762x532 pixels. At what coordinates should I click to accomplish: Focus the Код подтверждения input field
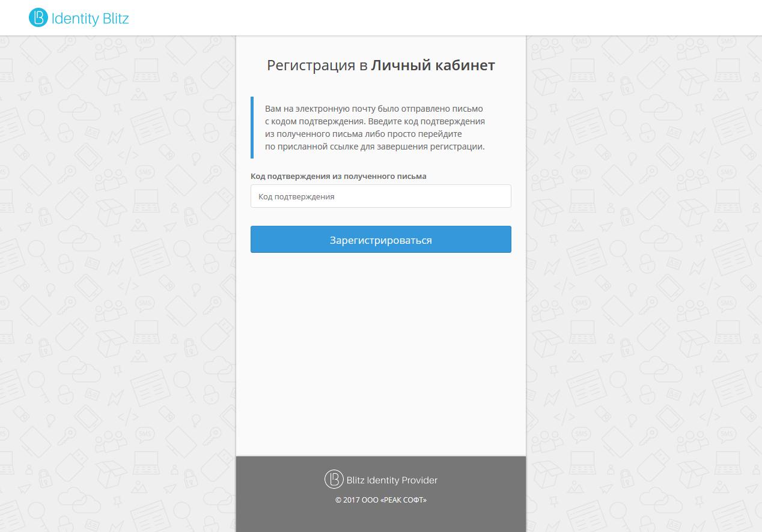coord(381,196)
